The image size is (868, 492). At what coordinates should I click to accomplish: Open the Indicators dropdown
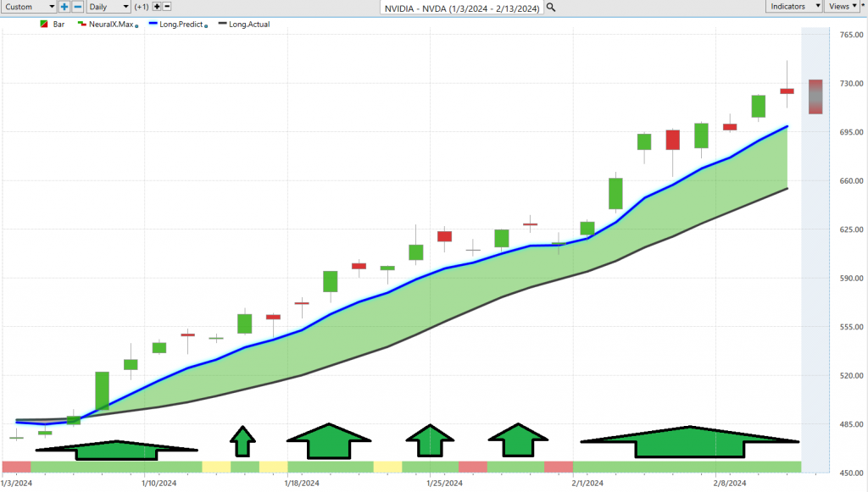[793, 6]
